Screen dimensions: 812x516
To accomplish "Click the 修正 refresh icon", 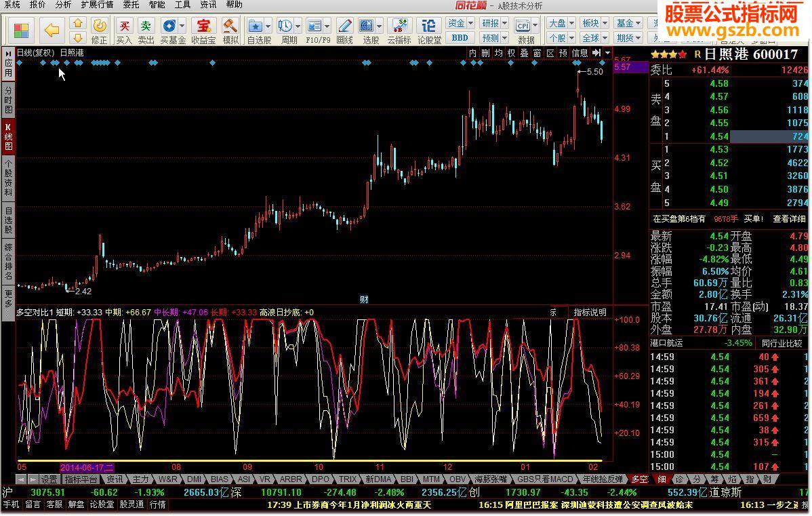I will pos(99,30).
